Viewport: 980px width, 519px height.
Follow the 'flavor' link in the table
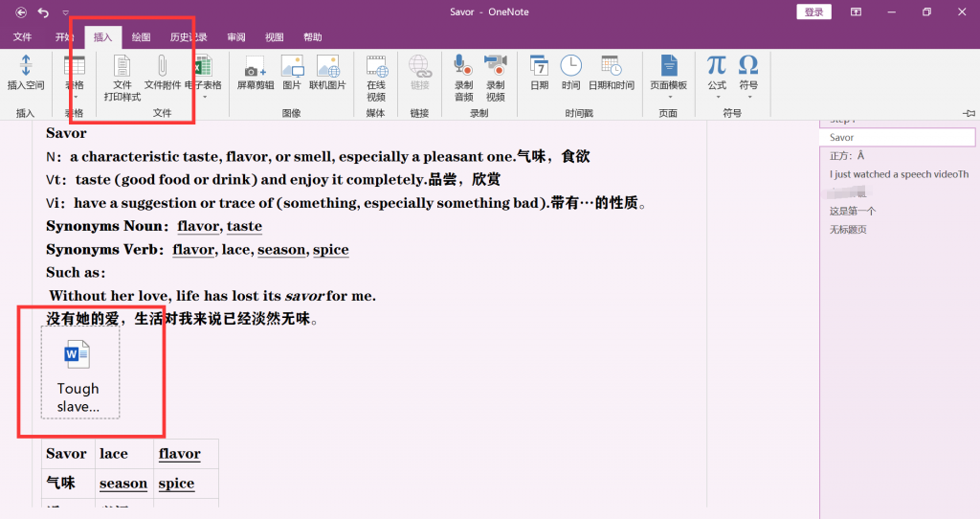pos(179,454)
